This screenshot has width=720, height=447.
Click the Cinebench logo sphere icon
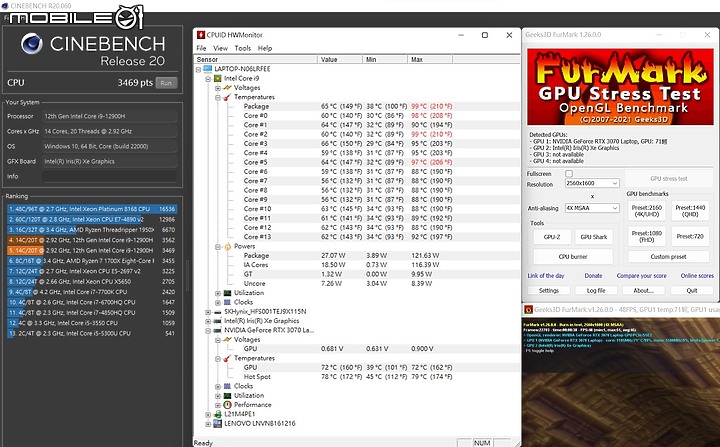32,44
